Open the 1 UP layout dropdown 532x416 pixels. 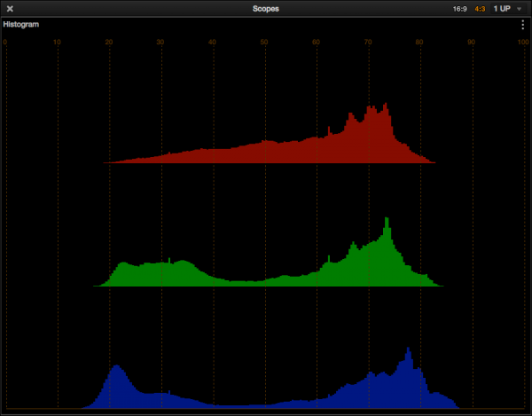(507, 8)
